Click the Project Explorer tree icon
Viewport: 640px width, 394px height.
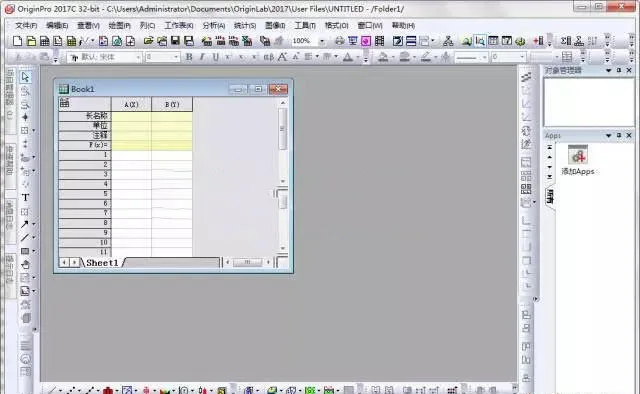448,41
